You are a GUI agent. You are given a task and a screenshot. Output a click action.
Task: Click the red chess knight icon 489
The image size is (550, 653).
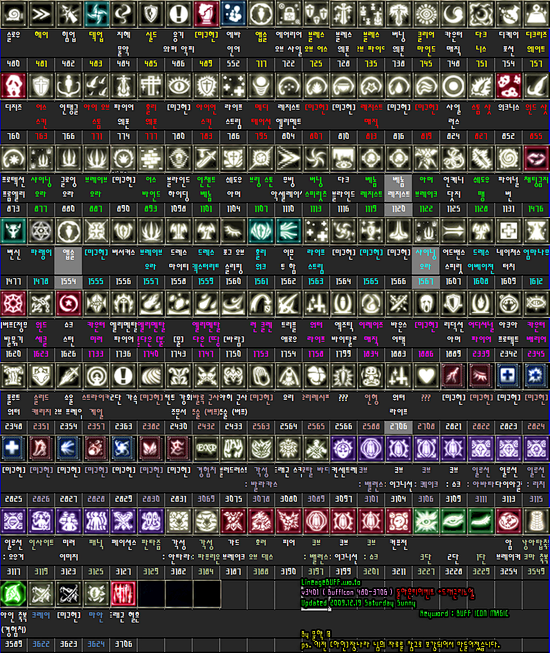pyautogui.click(x=206, y=14)
